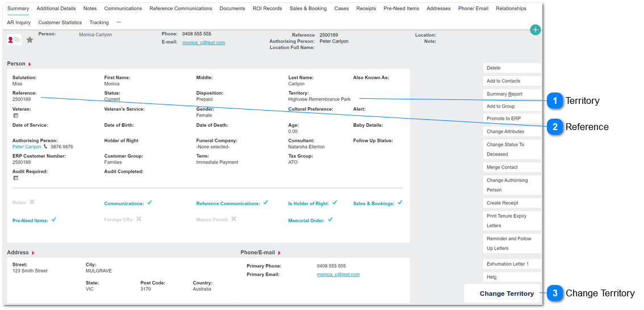Screen dimensions: 644x310
Task: Open the Communications indicator link
Action: pos(124,204)
